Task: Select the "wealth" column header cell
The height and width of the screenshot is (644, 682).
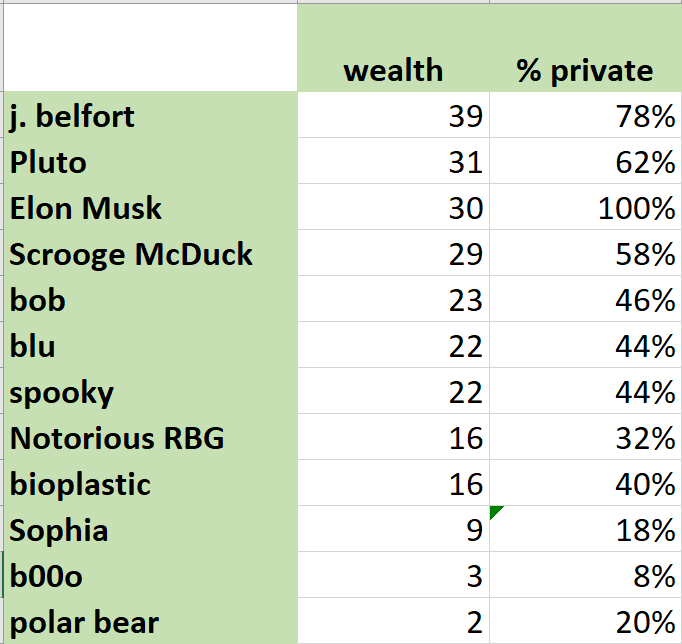Action: [393, 70]
